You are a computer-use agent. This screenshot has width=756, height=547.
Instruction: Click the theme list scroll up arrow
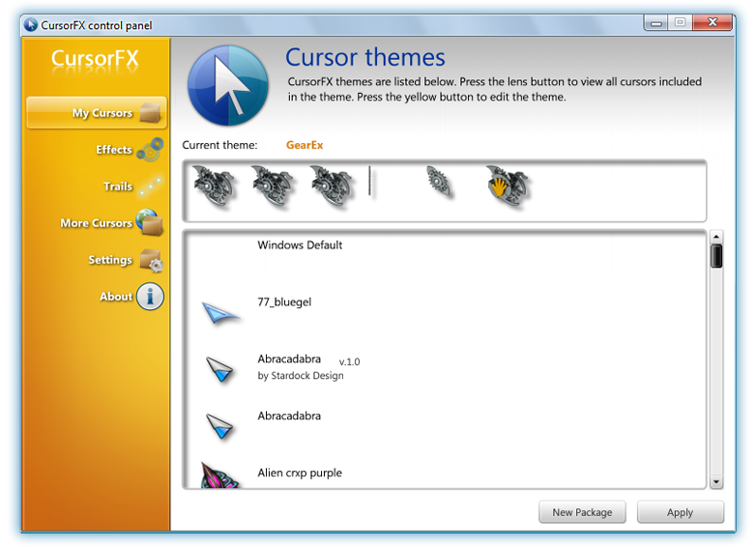click(716, 237)
